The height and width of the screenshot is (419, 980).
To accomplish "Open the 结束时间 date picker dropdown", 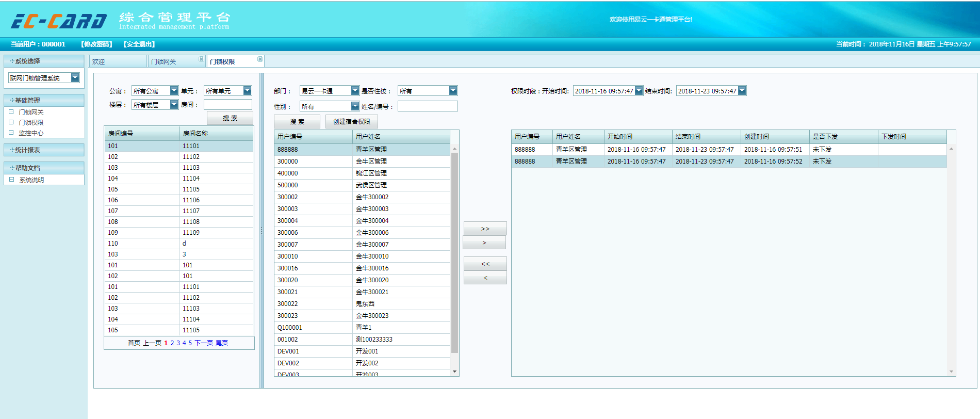I will point(742,91).
